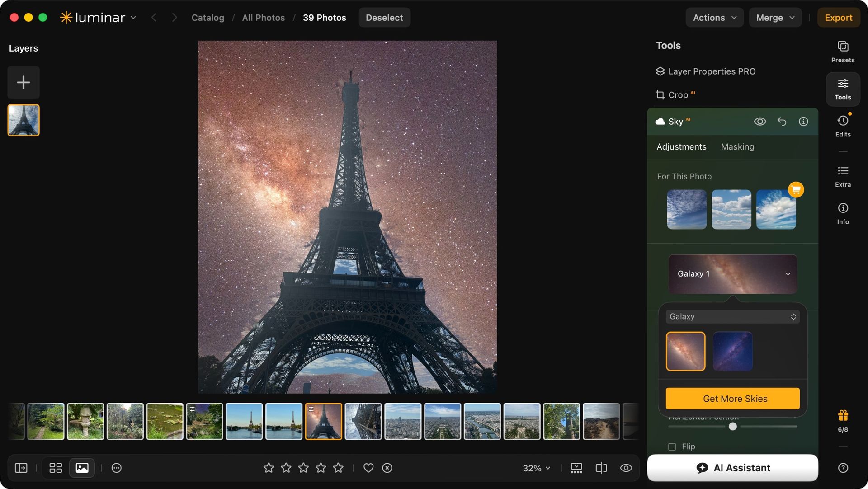Mark photo as favorite with heart
Screen dimensions: 868x489
tap(368, 468)
